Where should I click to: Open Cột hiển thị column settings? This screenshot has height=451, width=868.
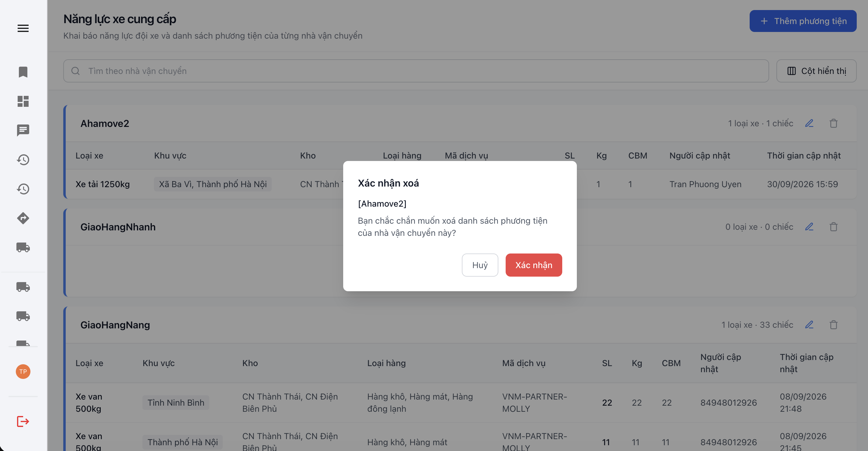tap(816, 71)
